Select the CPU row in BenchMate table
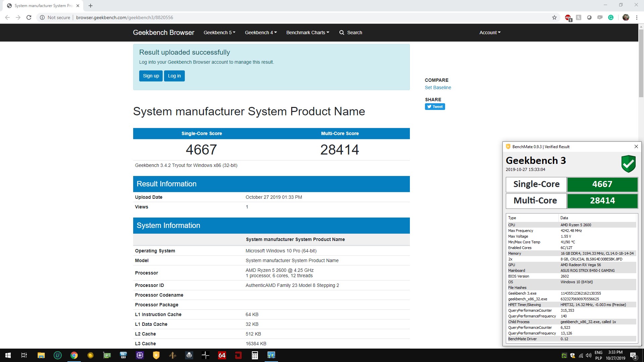Image resolution: width=644 pixels, height=362 pixels. tap(572, 225)
